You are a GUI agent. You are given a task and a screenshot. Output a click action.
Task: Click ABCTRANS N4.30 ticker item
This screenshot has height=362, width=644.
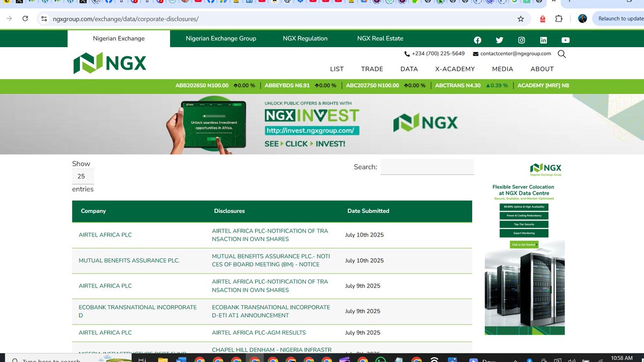pos(458,86)
